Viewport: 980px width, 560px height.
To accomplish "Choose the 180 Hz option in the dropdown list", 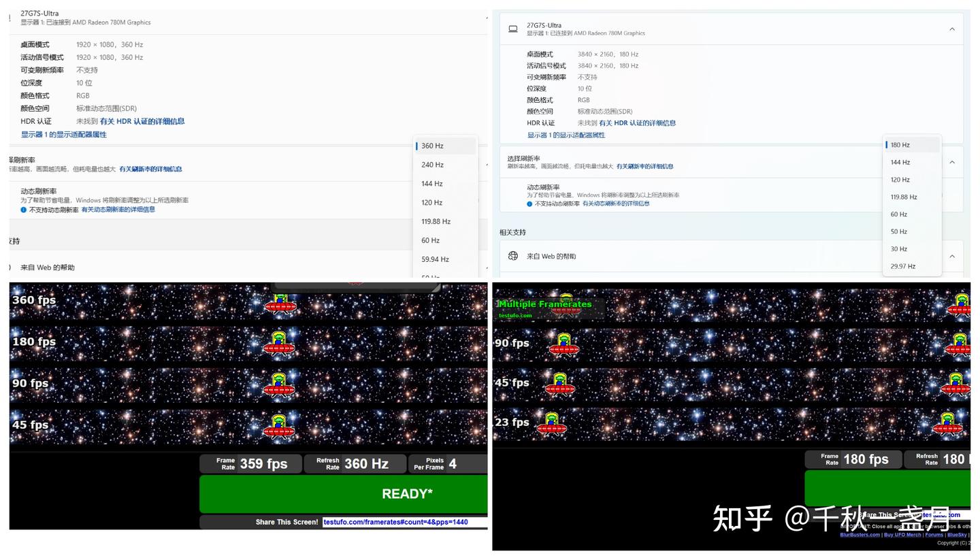I will tap(912, 145).
